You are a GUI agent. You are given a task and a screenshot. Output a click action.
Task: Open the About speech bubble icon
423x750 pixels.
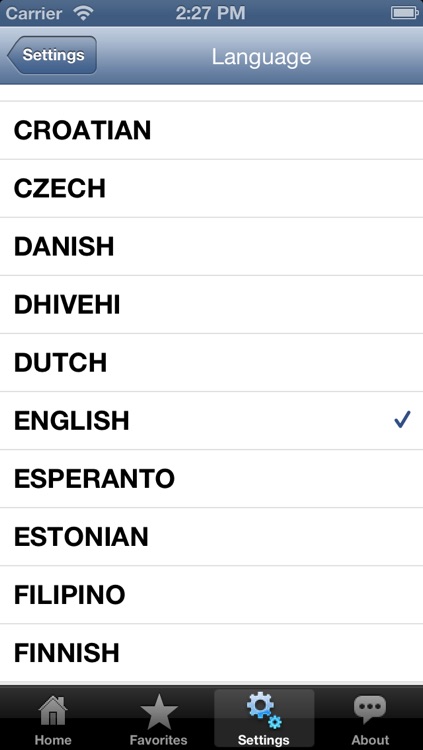370,710
